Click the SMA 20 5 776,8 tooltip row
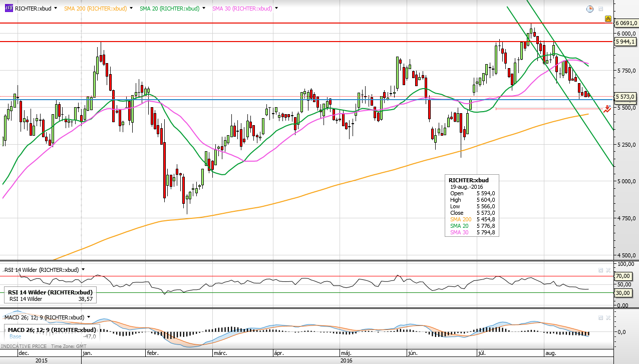This screenshot has height=364, width=639. [472, 226]
